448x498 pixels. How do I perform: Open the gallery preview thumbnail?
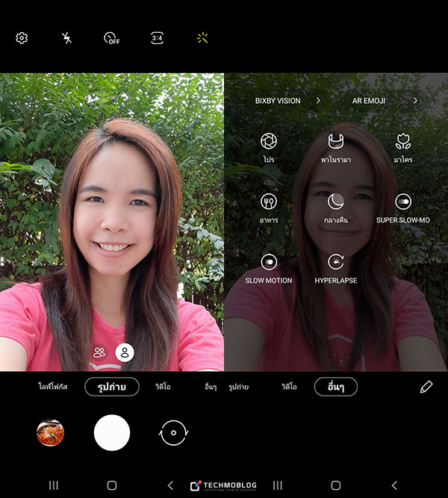coord(50,432)
